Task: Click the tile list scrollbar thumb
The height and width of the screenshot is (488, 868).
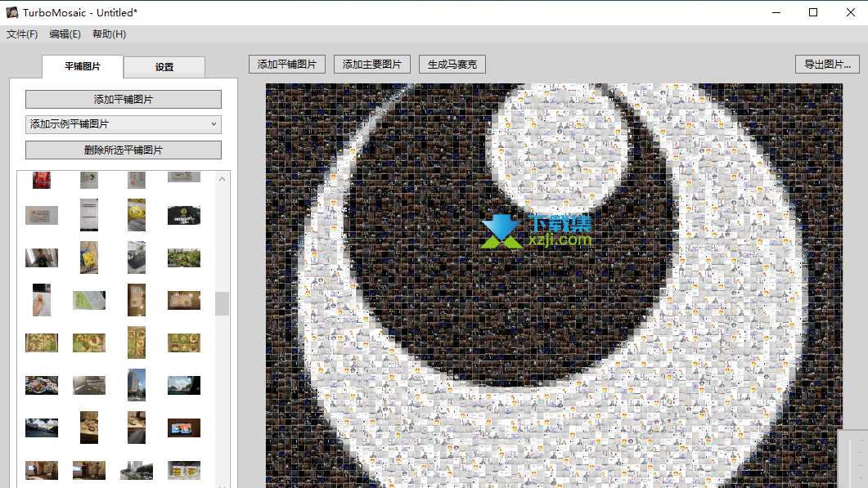Action: pos(222,303)
